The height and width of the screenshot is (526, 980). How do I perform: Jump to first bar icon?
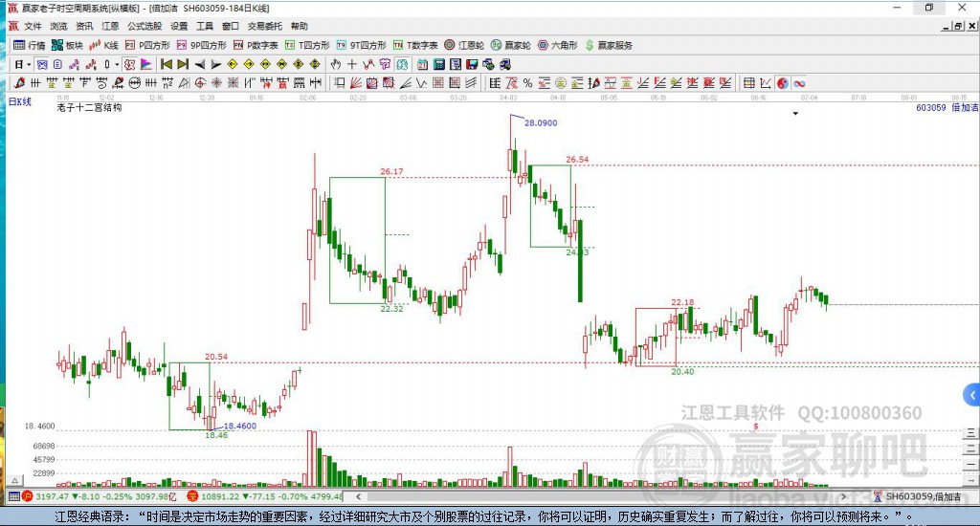pos(167,64)
